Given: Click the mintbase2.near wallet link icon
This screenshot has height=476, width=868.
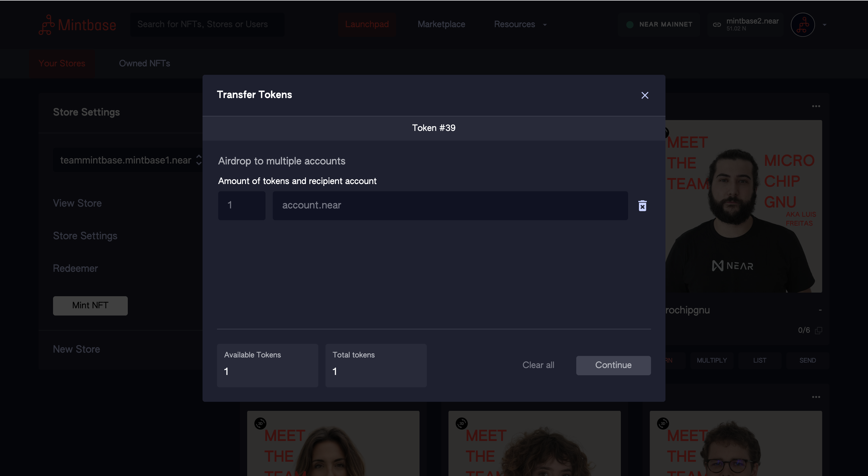Looking at the screenshot, I should click(x=717, y=25).
